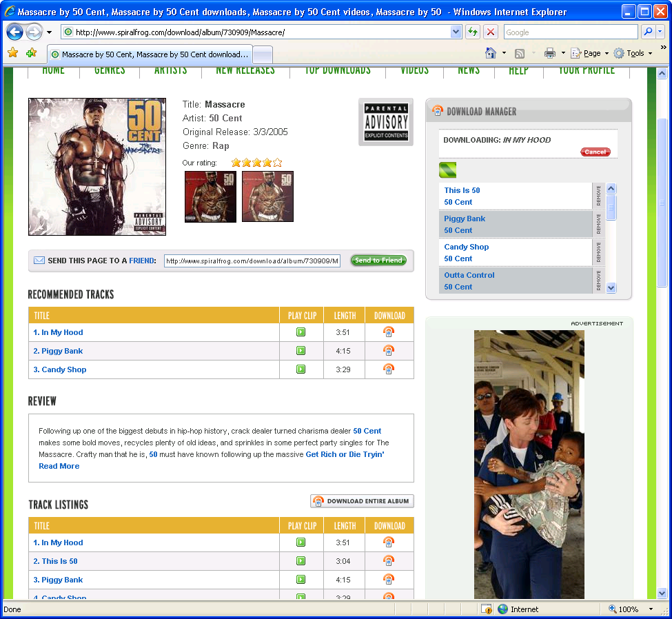Show more toolbar commands chevron

pos(663,47)
